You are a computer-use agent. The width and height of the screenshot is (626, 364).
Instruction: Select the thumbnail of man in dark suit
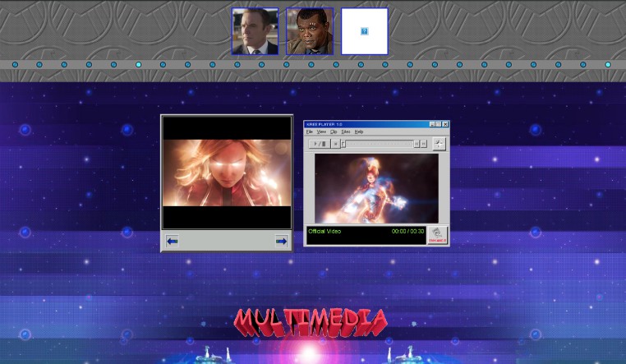[x=255, y=31]
